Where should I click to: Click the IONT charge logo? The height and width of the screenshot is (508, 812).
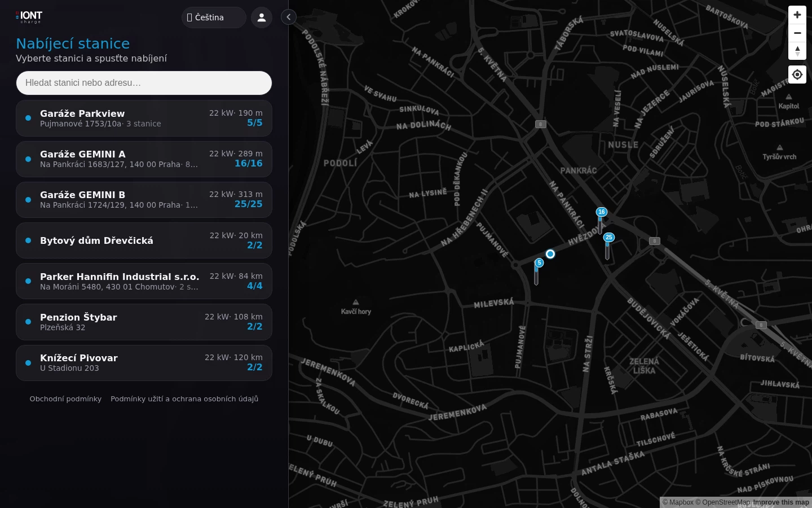[x=29, y=17]
